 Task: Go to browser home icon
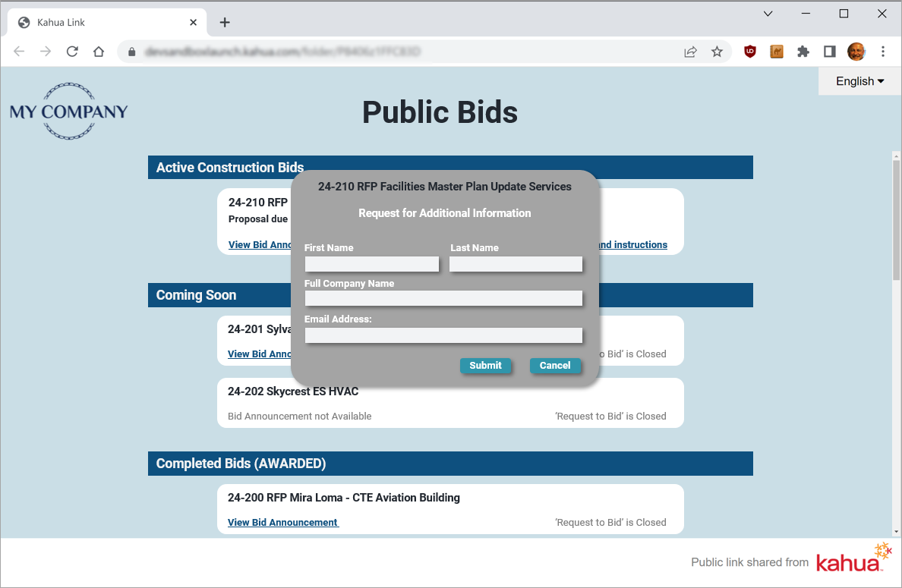pos(99,52)
